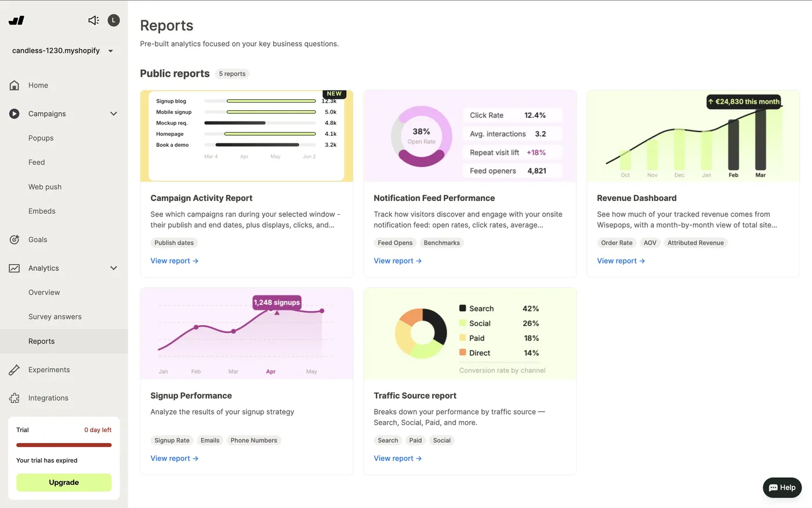812x508 pixels.
Task: Open the announcements megaphone icon
Action: [93, 20]
